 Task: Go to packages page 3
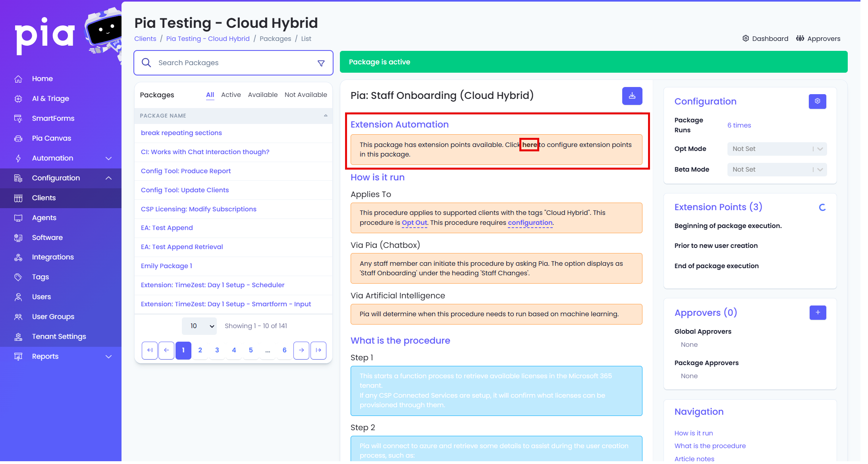217,350
